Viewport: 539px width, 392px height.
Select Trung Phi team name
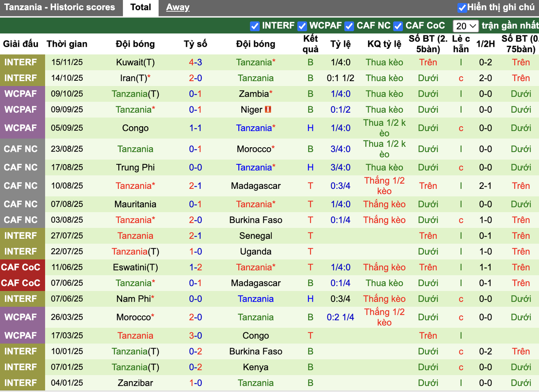tap(135, 167)
